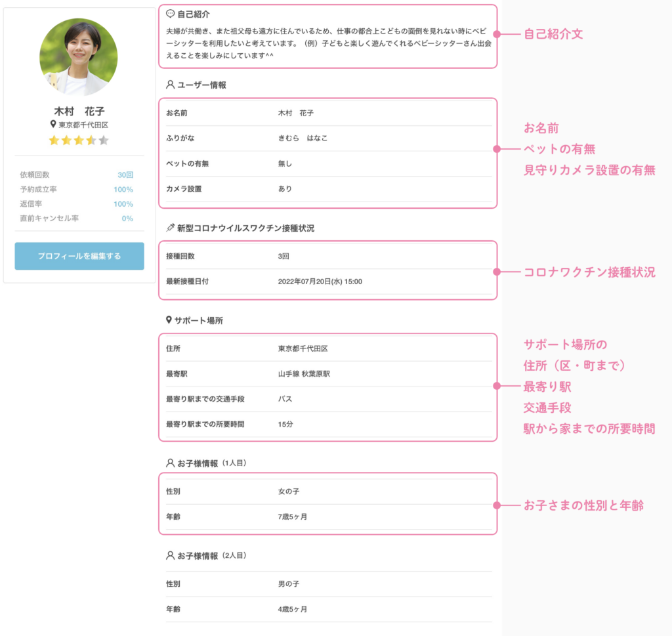
Task: Click the プロフィールを編集する button
Action: pyautogui.click(x=79, y=256)
